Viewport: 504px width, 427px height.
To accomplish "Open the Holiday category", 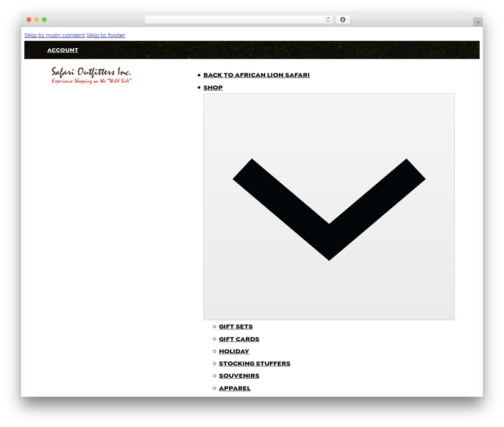I will 234,351.
